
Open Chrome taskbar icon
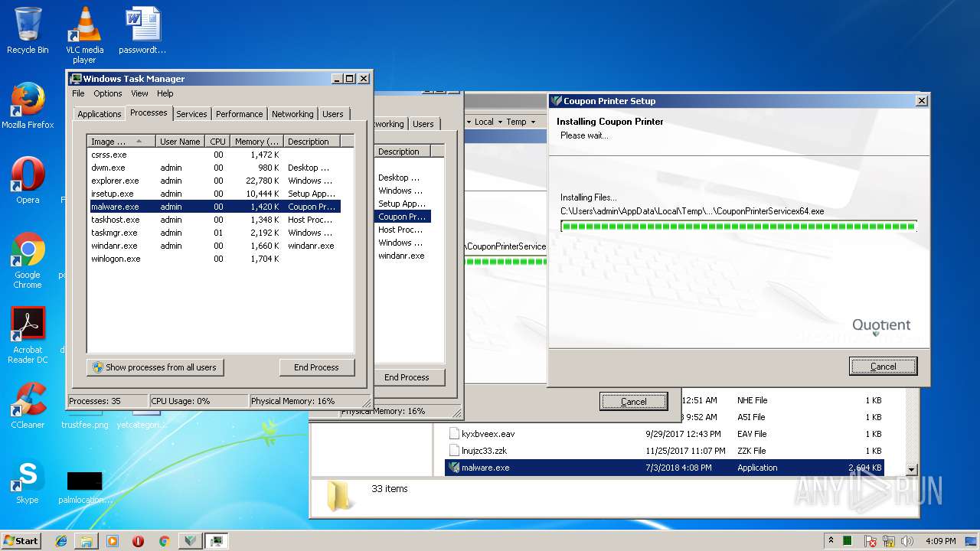(x=164, y=541)
